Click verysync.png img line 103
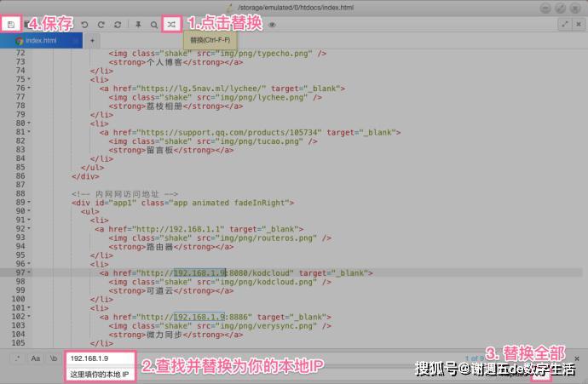The height and width of the screenshot is (384, 588). [220, 326]
